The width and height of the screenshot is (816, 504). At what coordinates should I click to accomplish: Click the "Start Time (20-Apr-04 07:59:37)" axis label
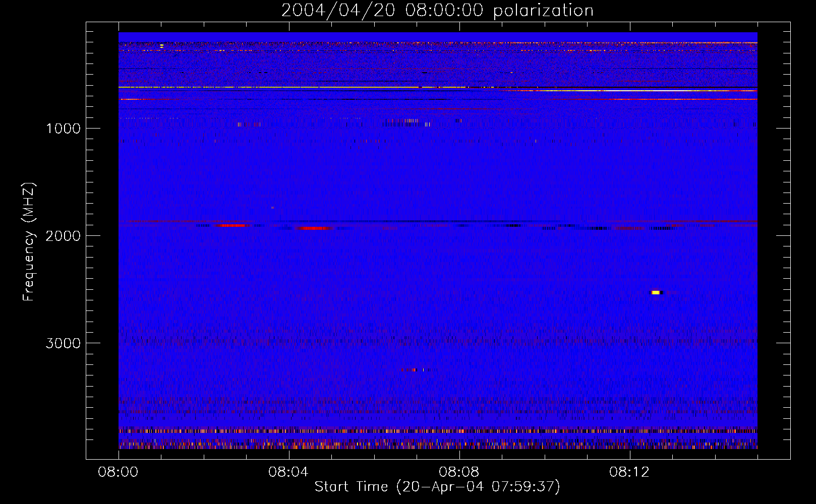[437, 487]
